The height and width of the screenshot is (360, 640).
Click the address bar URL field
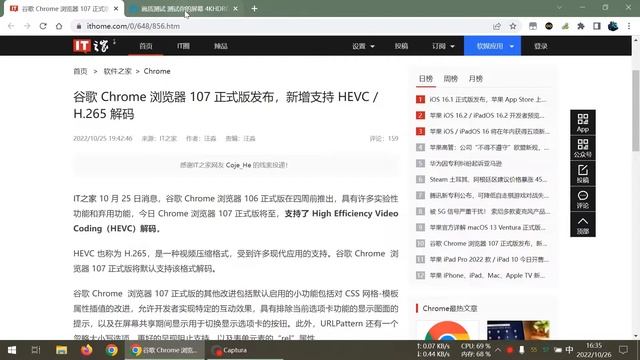282,26
